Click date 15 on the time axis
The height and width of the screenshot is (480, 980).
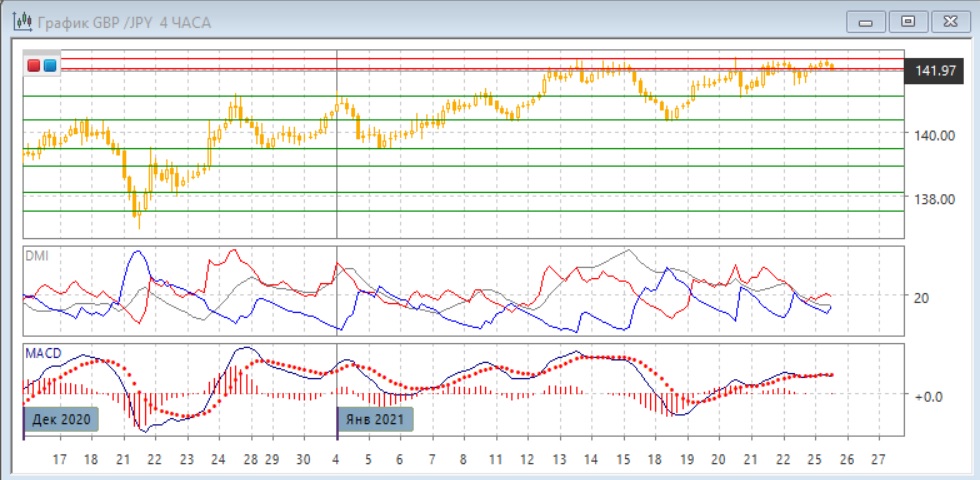(623, 460)
